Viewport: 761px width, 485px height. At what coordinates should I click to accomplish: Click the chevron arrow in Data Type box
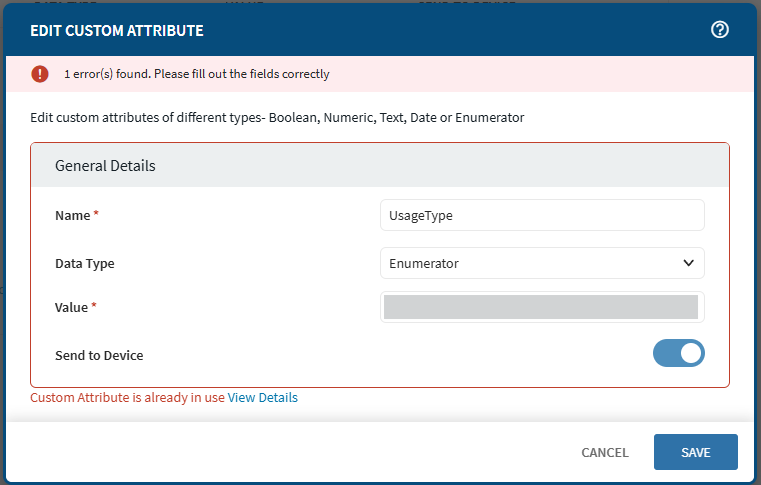coord(688,263)
